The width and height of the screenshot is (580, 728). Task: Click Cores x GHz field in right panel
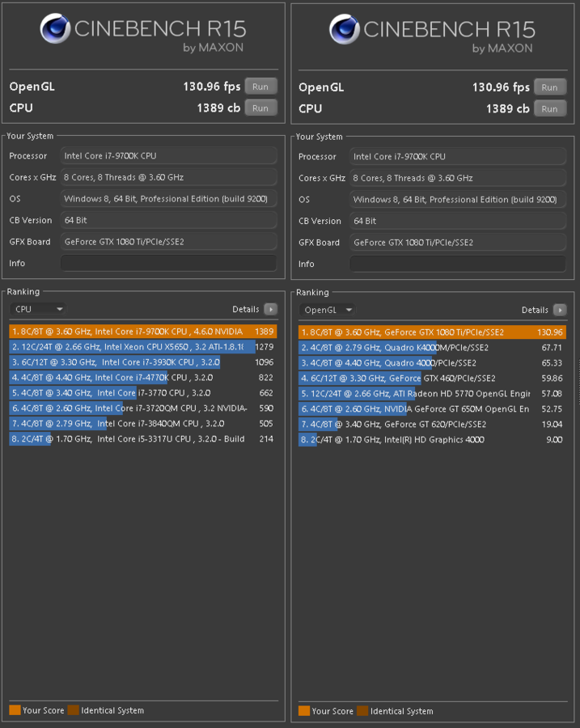click(x=458, y=178)
